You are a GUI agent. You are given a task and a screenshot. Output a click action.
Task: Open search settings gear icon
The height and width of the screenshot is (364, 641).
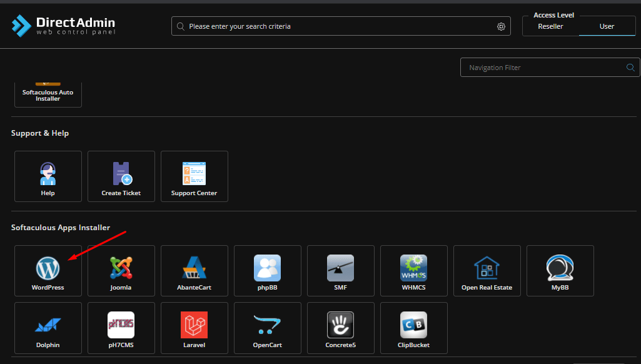(x=501, y=27)
